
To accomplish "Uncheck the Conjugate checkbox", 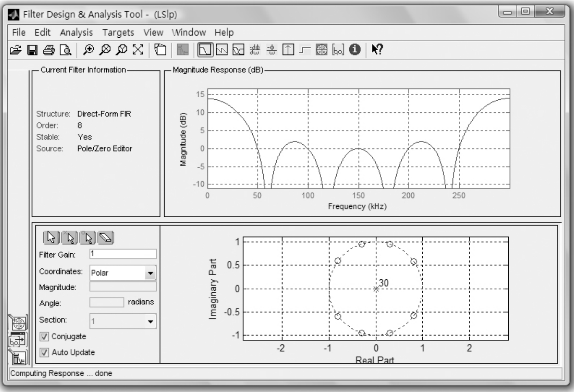I will [x=44, y=336].
